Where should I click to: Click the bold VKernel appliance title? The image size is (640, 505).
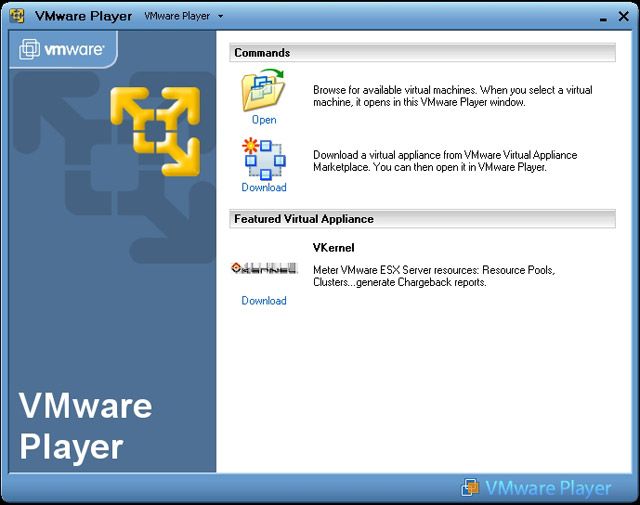pos(334,247)
